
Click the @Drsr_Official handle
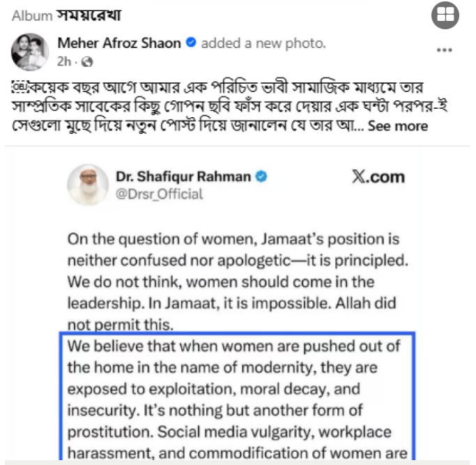click(160, 194)
